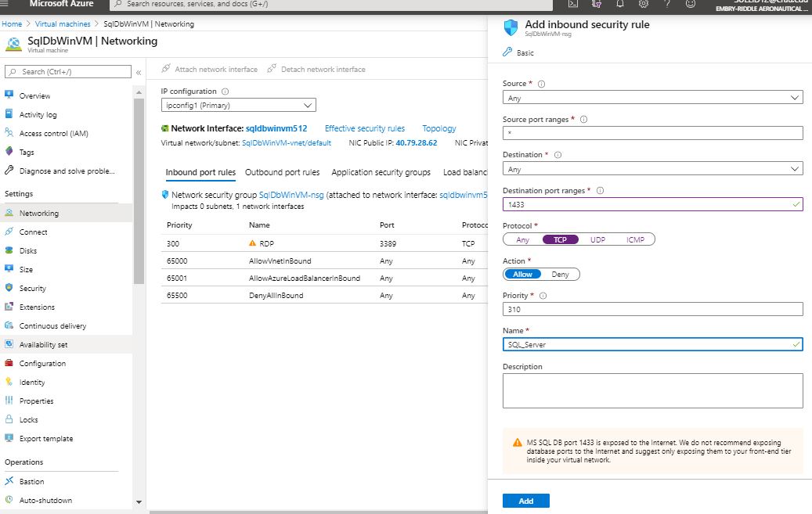The image size is (812, 514).
Task: Click Detach network interface
Action: click(316, 69)
